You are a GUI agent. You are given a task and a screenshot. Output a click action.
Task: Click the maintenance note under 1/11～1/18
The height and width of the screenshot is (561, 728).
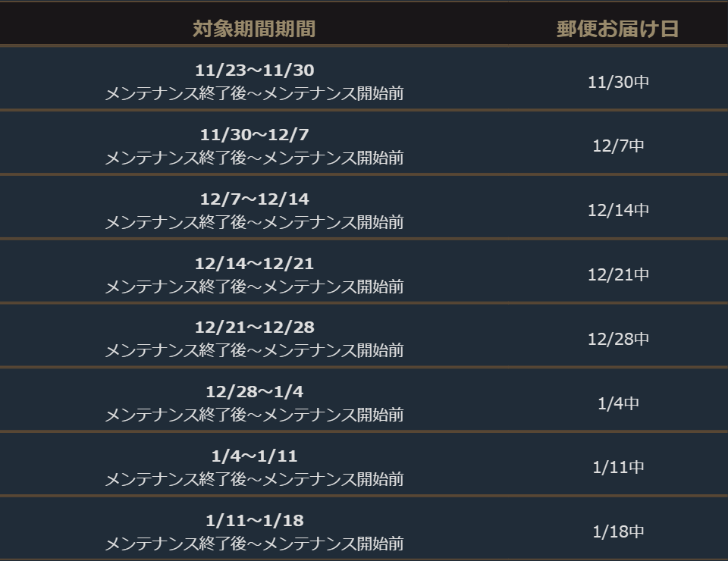[254, 544]
